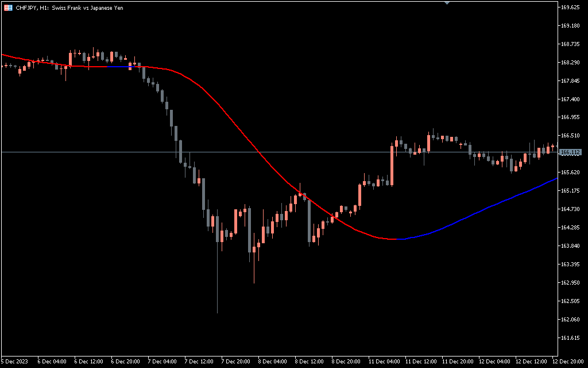
Task: Click the 8 Dec 20:00 time label
Action: tap(346, 362)
